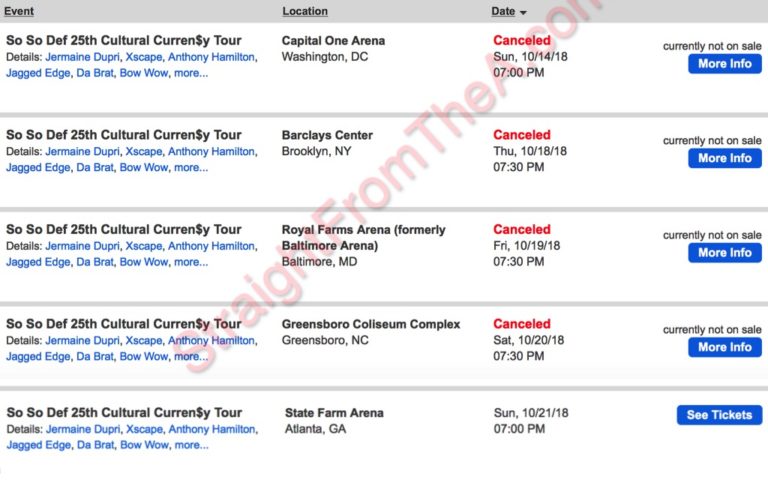Sort listings by Event column header
The image size is (768, 489).
(x=20, y=11)
